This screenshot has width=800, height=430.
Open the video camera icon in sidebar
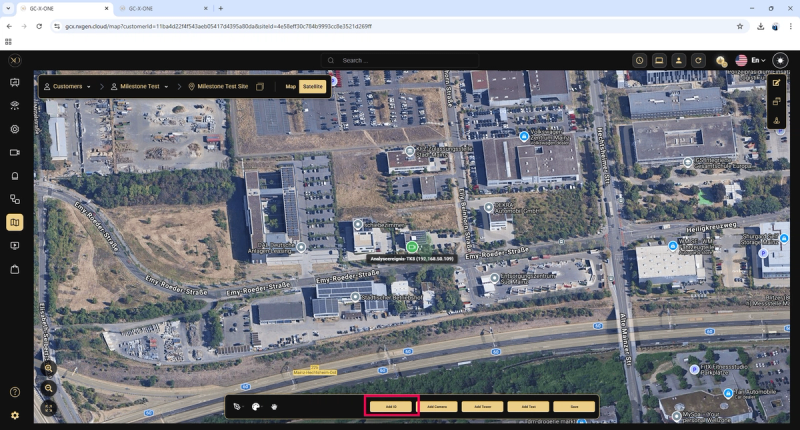(x=15, y=153)
